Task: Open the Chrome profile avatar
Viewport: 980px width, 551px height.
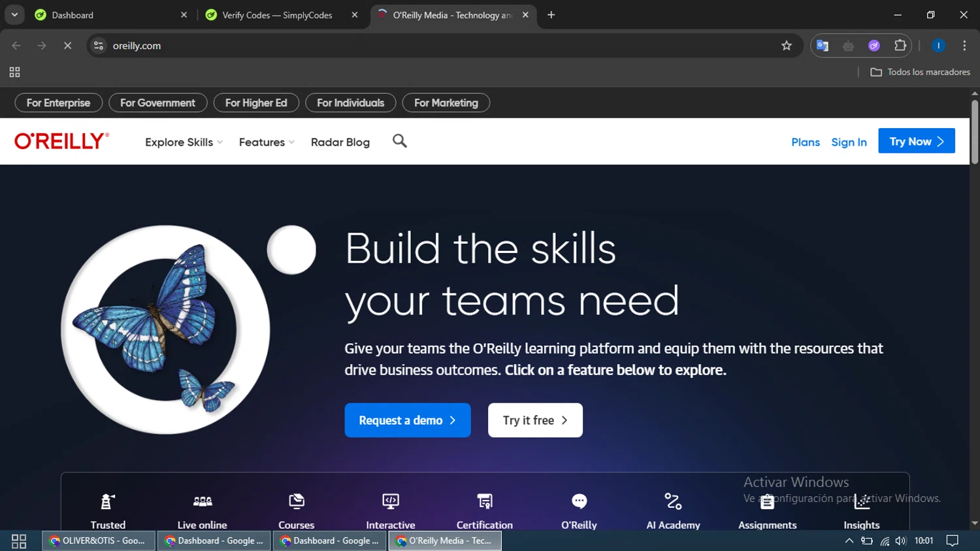Action: click(x=938, y=46)
